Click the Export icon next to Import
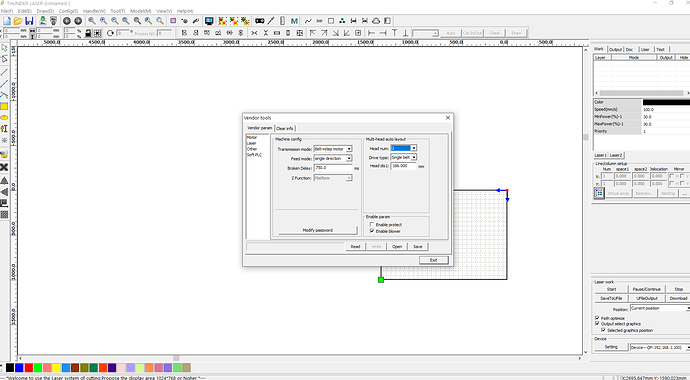The height and width of the screenshot is (380, 690). (54, 21)
